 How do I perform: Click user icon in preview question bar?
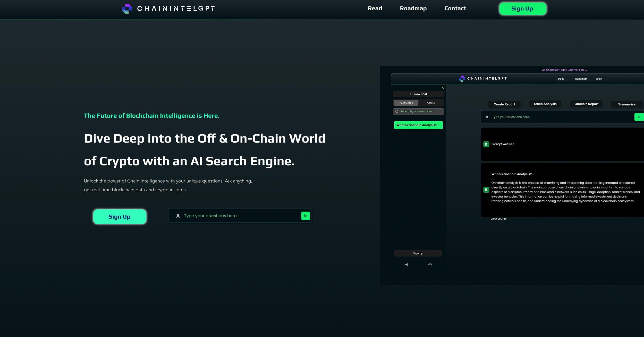tap(487, 117)
